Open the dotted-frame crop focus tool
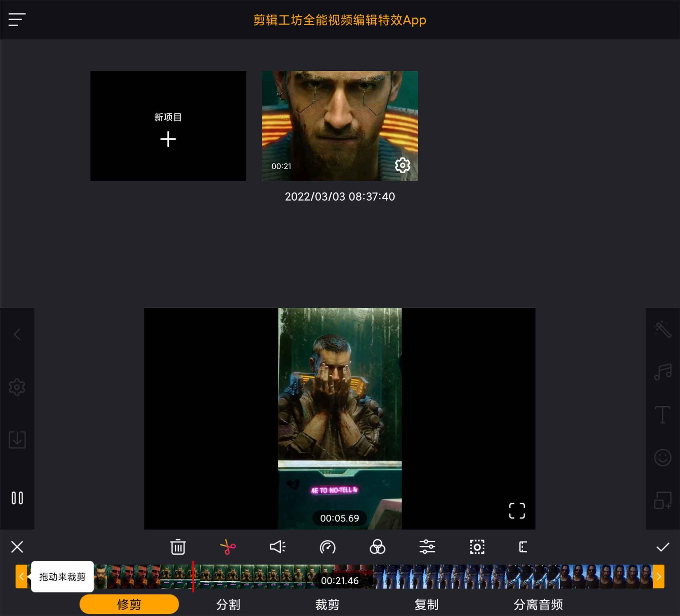The height and width of the screenshot is (616, 680). pyautogui.click(x=477, y=547)
